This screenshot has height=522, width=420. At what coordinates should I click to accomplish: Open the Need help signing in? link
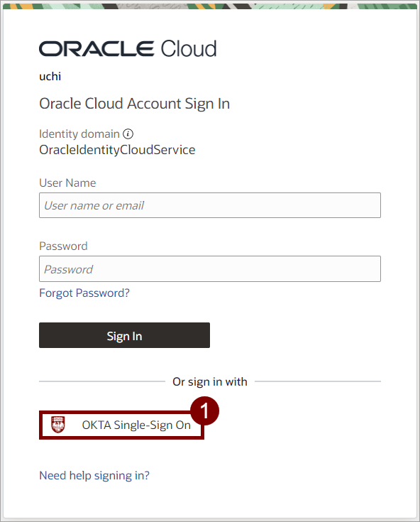[x=94, y=475]
